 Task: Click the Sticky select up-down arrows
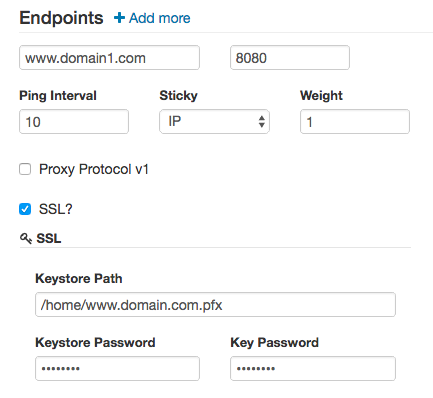262,122
